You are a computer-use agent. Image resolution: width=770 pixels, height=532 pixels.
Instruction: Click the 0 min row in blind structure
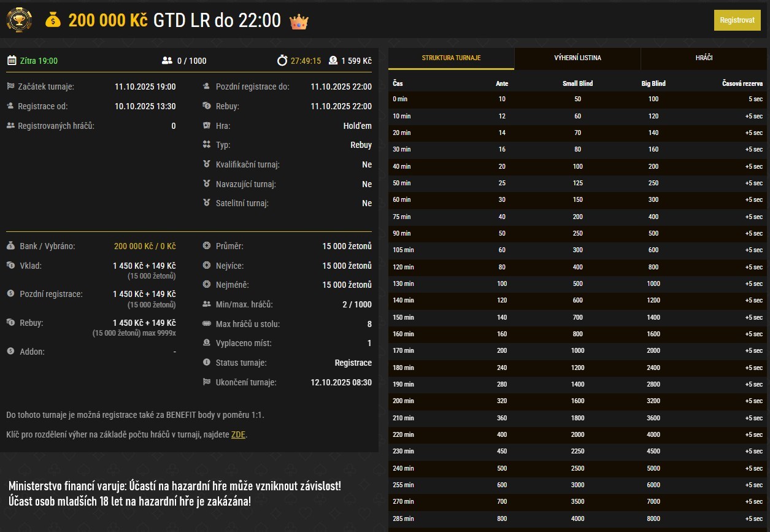[x=577, y=99]
